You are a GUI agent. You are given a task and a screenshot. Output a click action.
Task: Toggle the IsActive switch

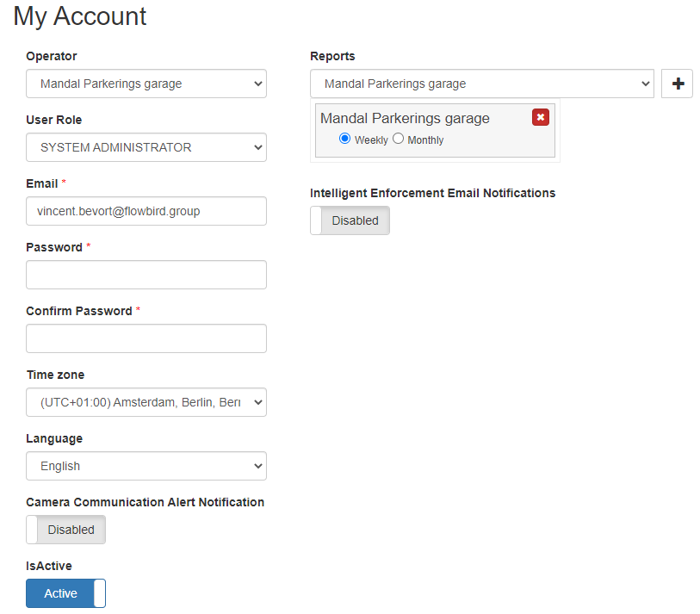tap(65, 593)
